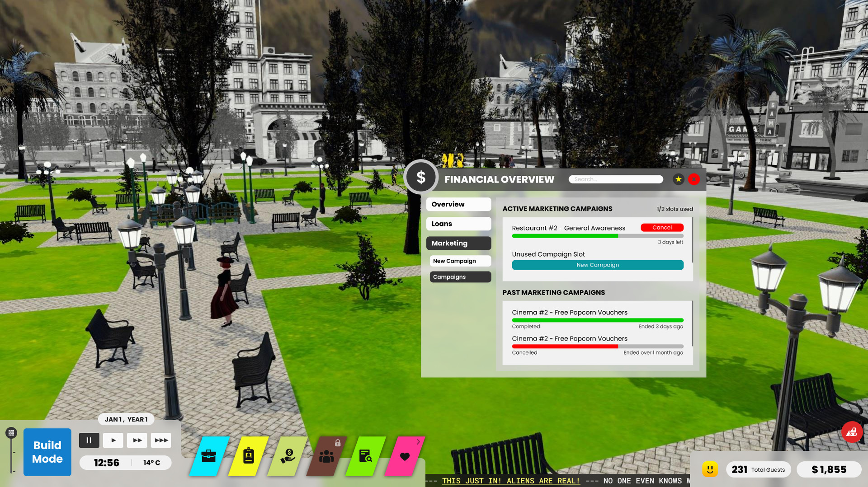Open the Loans section

point(458,224)
